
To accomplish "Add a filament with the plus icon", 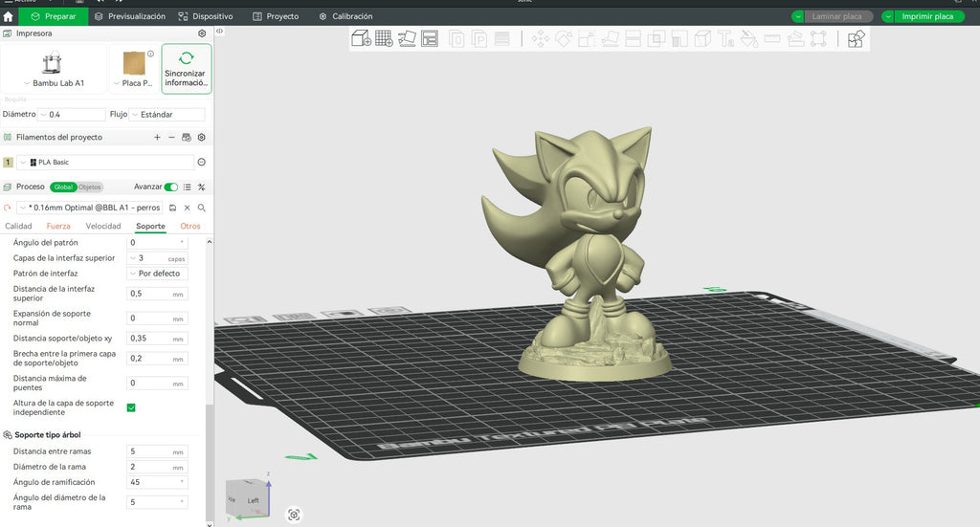I will pyautogui.click(x=157, y=138).
